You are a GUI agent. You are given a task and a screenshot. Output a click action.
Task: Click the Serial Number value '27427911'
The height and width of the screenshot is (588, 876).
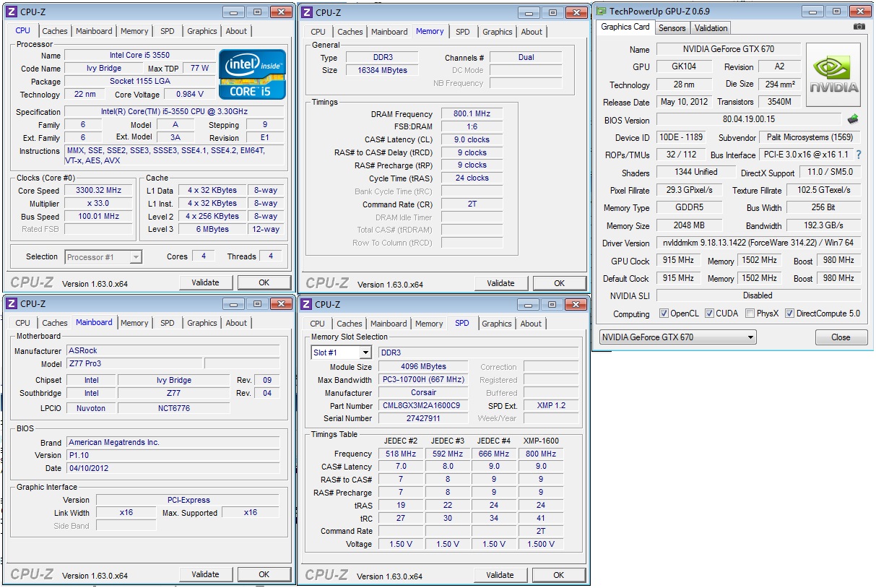tap(424, 418)
